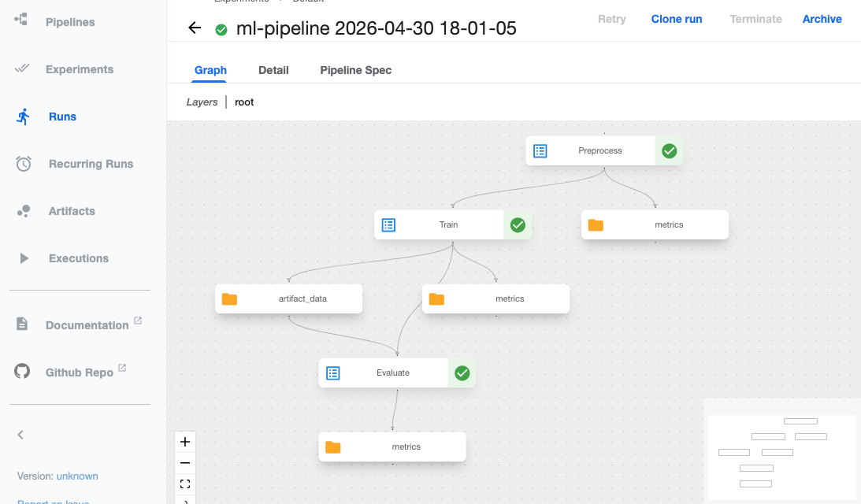Click the Evaluate node's list icon
Image resolution: width=861 pixels, height=504 pixels.
[x=333, y=373]
